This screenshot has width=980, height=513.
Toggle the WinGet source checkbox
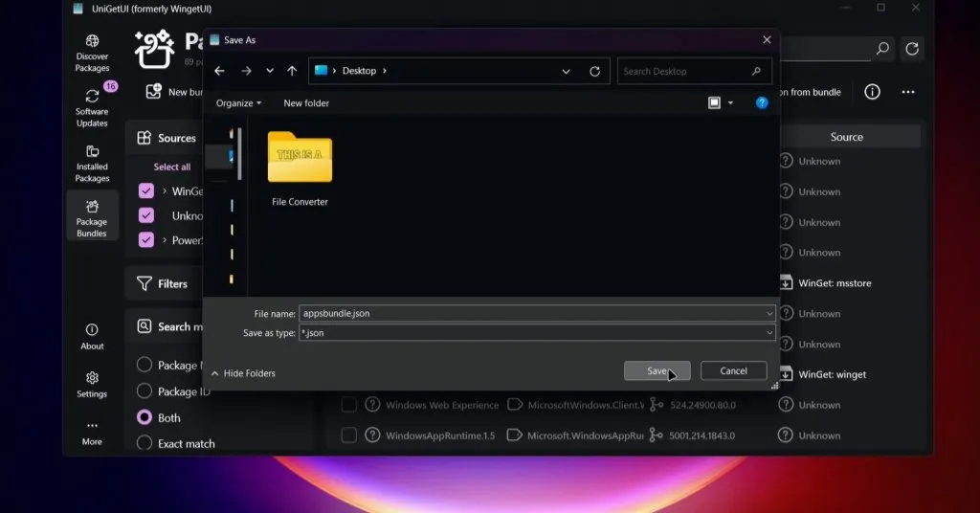[146, 191]
